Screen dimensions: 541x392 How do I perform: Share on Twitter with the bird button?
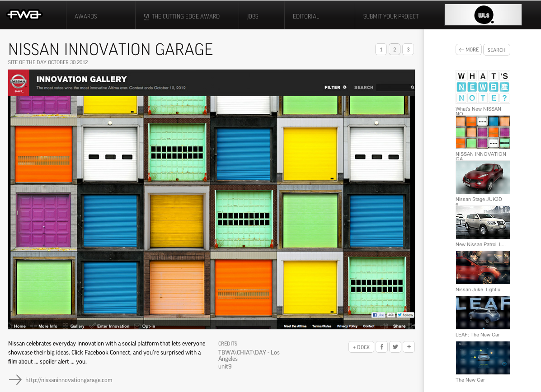(x=395, y=347)
